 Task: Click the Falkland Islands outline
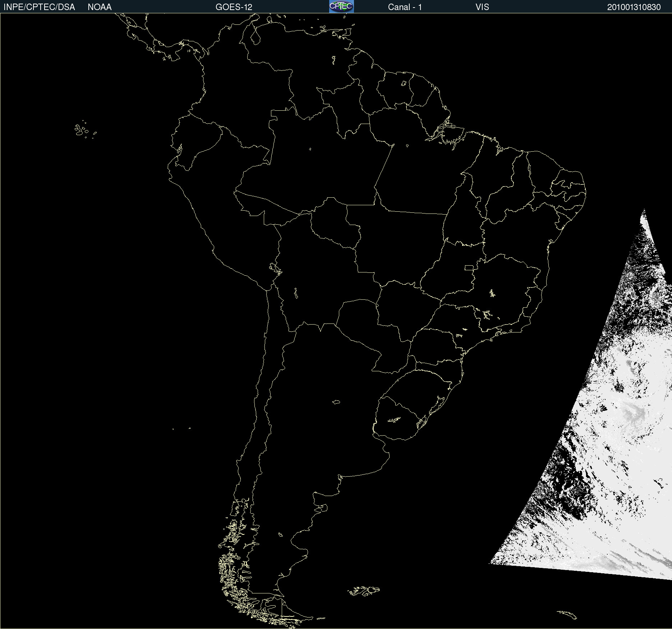point(364,591)
